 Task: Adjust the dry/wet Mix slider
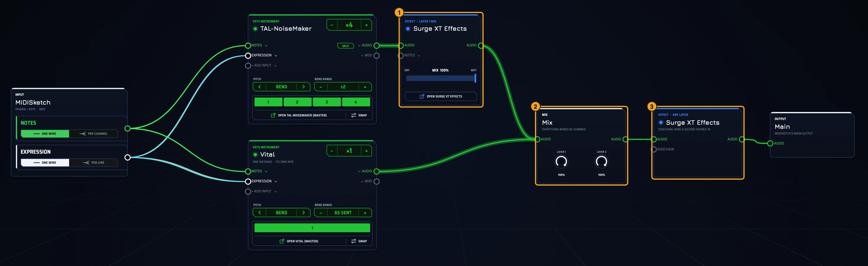point(441,78)
